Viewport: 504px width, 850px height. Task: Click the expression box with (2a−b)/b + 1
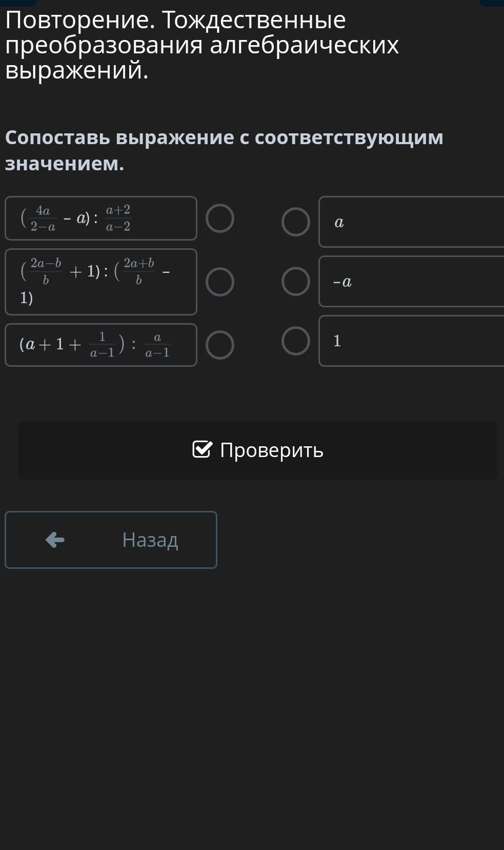coord(100,282)
